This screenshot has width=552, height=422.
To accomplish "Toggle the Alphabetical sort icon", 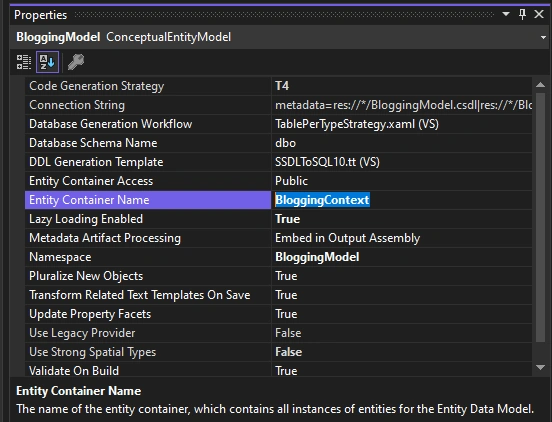I will [47, 62].
